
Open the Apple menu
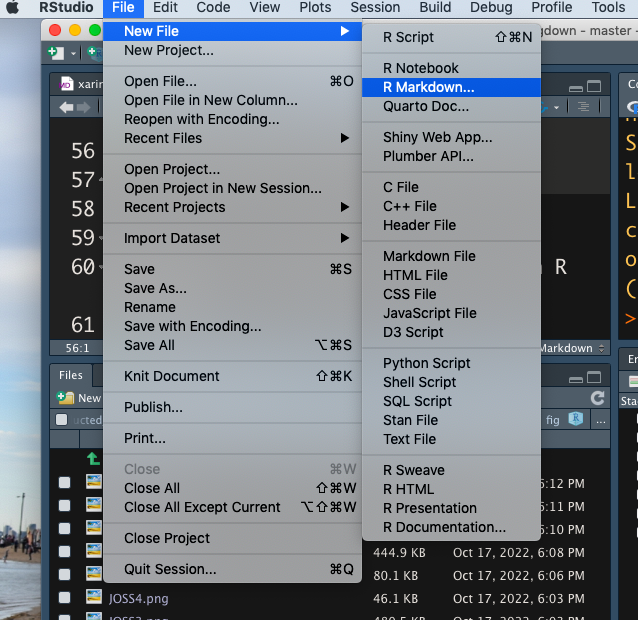tap(12, 7)
